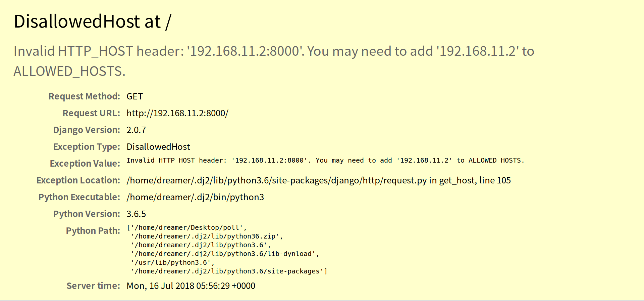Click the DisallowedHost exception type value
This screenshot has height=301, width=644.
tap(158, 147)
